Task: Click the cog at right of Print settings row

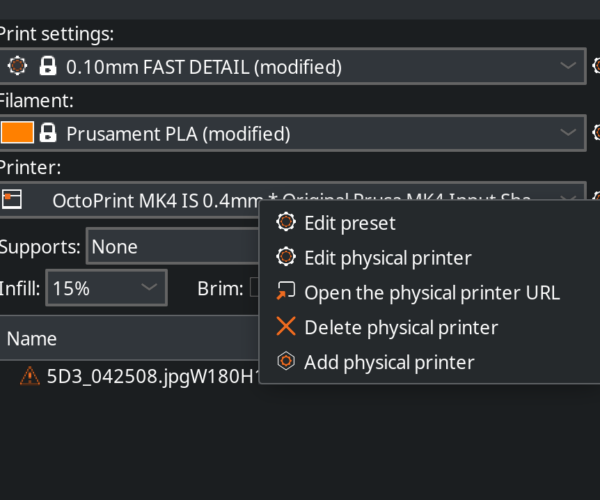Action: [596, 66]
